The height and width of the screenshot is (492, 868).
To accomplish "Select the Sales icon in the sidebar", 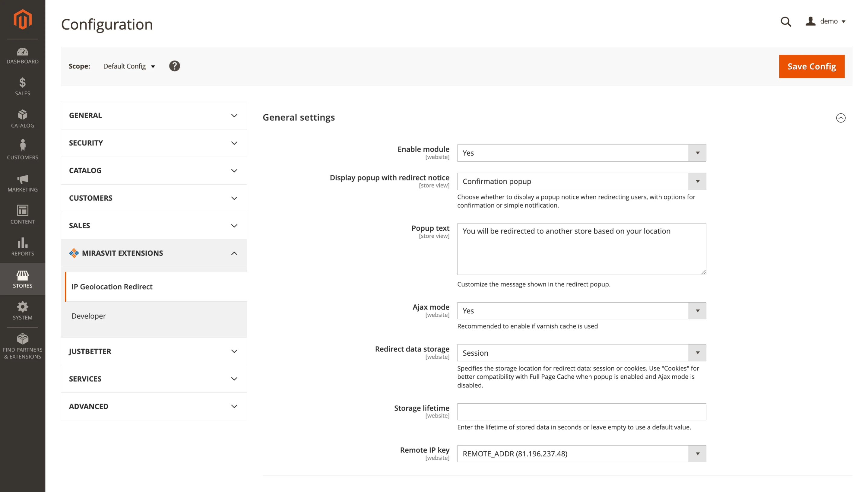I will 22,86.
